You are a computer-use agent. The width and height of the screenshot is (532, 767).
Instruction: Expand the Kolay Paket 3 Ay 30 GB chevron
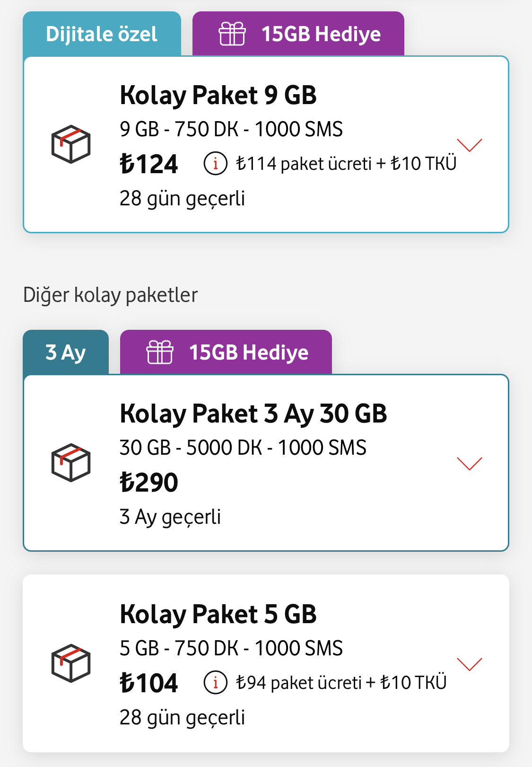470,464
